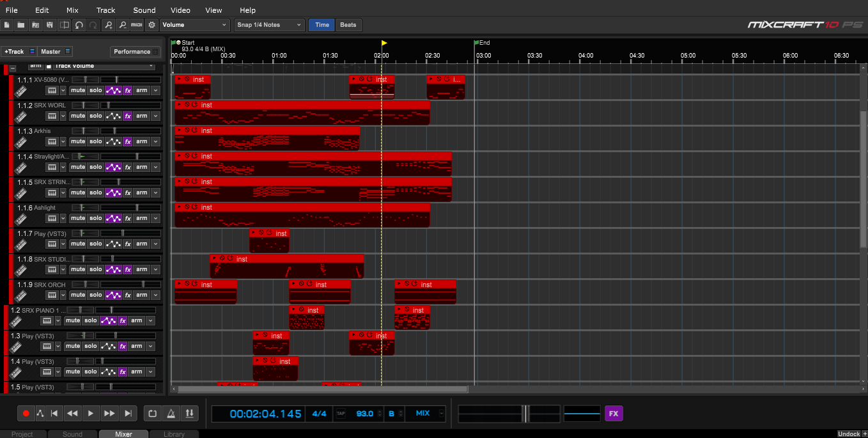Open the Volume automation dropdown
The width and height of the screenshot is (868, 438).
(194, 25)
